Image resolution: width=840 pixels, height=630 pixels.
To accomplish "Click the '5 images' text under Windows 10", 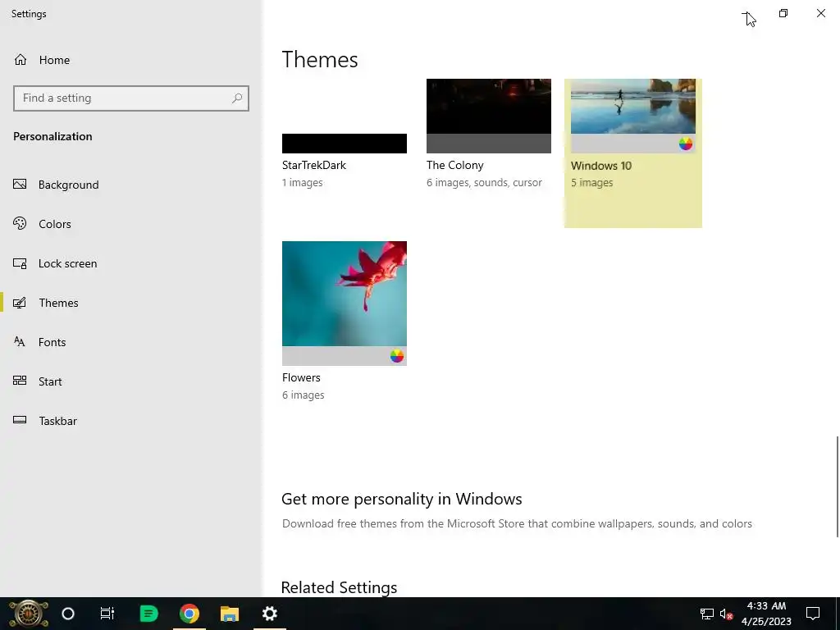I will click(x=592, y=183).
